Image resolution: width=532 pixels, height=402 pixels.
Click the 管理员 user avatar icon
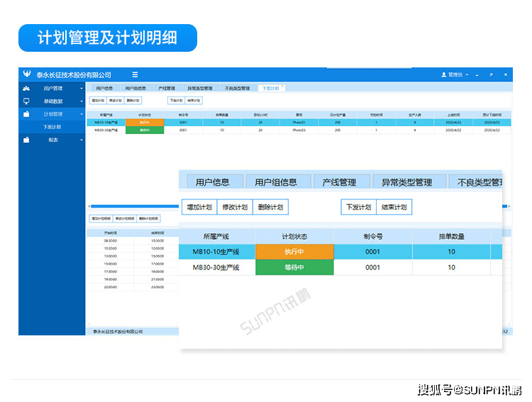coord(443,74)
